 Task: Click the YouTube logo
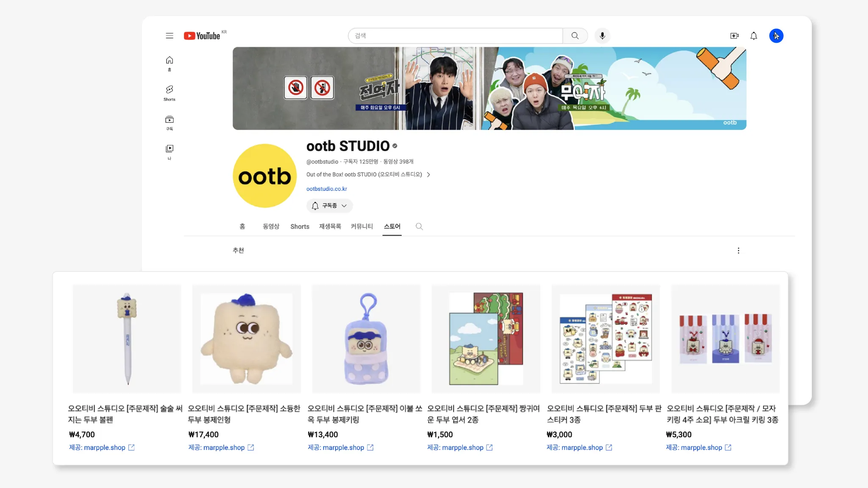pyautogui.click(x=203, y=36)
